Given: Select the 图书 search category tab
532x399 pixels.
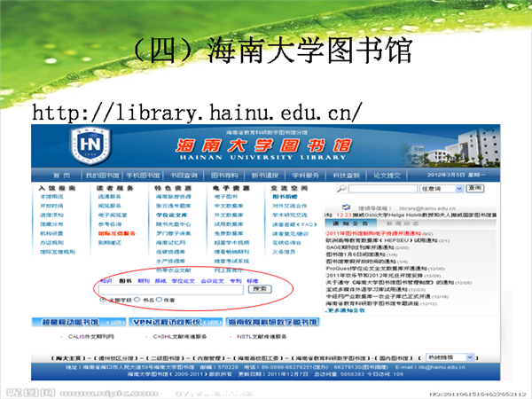Looking at the screenshot, I should pyautogui.click(x=125, y=281).
